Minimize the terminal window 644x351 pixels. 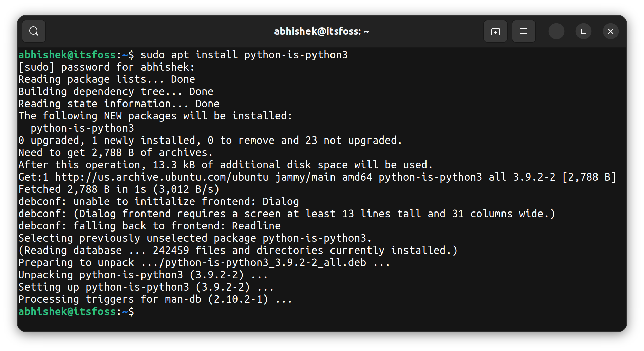[556, 31]
